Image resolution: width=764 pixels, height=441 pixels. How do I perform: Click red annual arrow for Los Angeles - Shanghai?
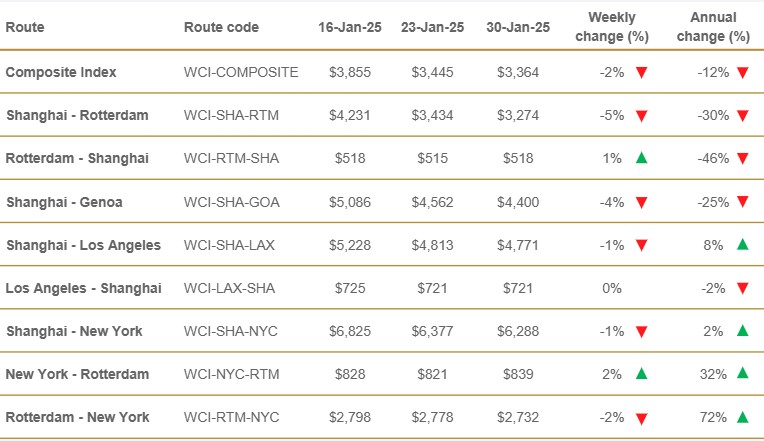[x=742, y=289]
